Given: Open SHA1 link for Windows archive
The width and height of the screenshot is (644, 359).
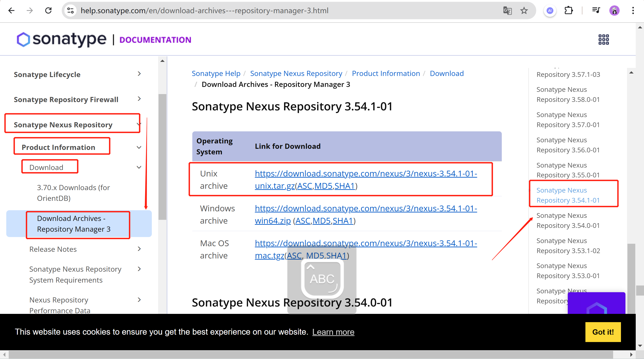Looking at the screenshot, I should tap(343, 221).
